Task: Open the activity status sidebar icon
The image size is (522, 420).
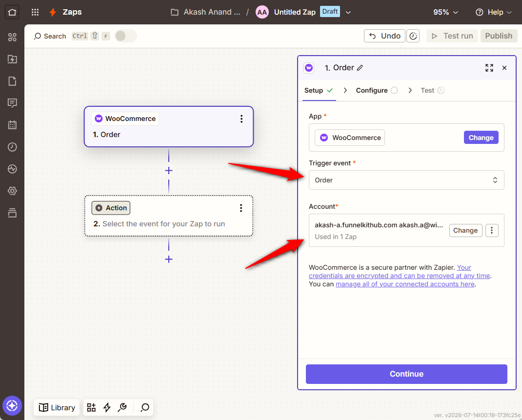Action: tap(12, 169)
